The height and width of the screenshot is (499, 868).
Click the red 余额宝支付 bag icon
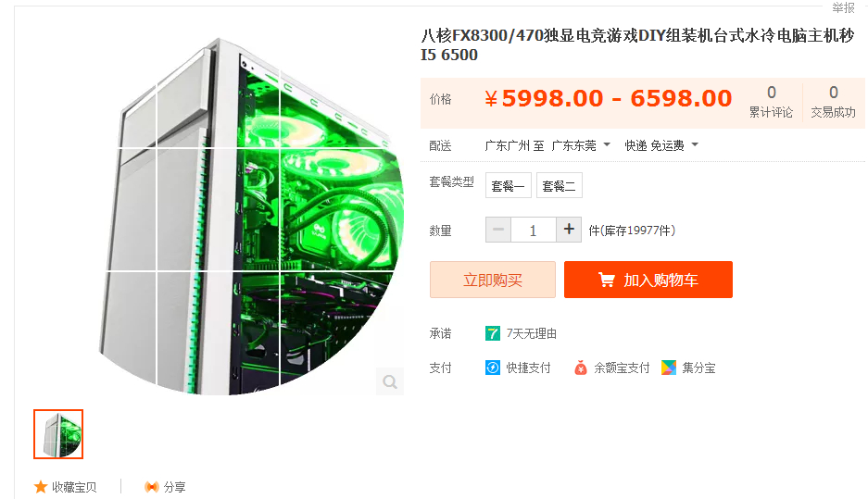pos(581,368)
